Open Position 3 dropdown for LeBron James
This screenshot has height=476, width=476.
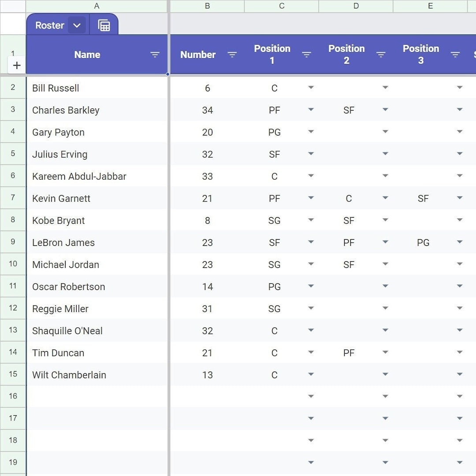coord(460,242)
